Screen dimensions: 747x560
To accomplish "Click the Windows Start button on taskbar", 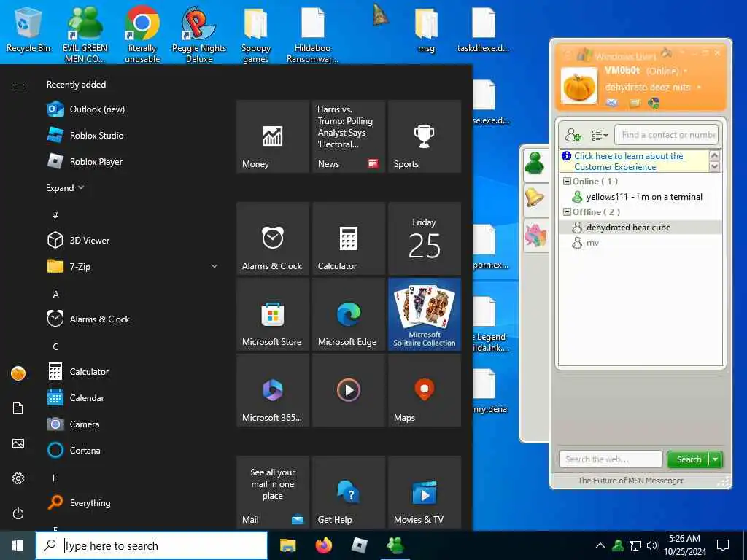I will [18, 545].
